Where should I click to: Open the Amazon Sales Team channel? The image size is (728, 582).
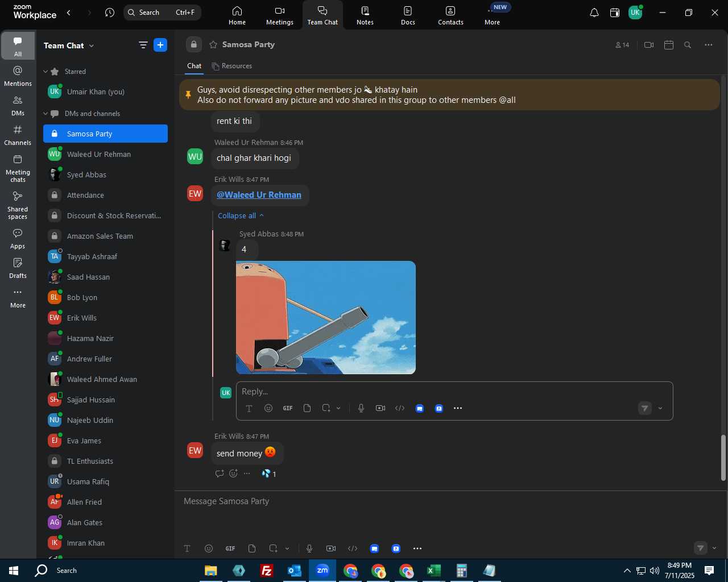105,236
